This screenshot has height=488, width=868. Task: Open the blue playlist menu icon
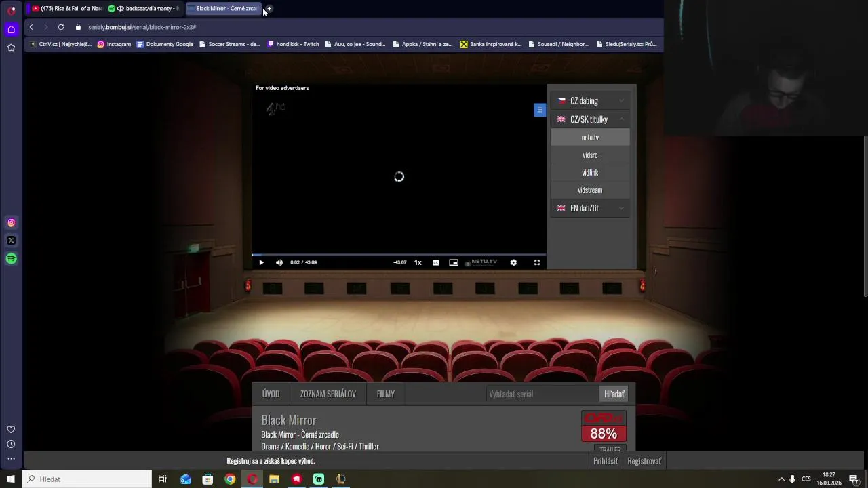click(x=540, y=110)
